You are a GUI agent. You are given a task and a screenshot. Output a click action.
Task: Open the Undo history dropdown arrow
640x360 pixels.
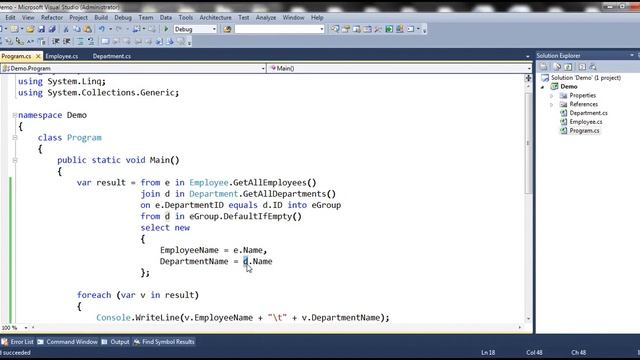(111, 29)
